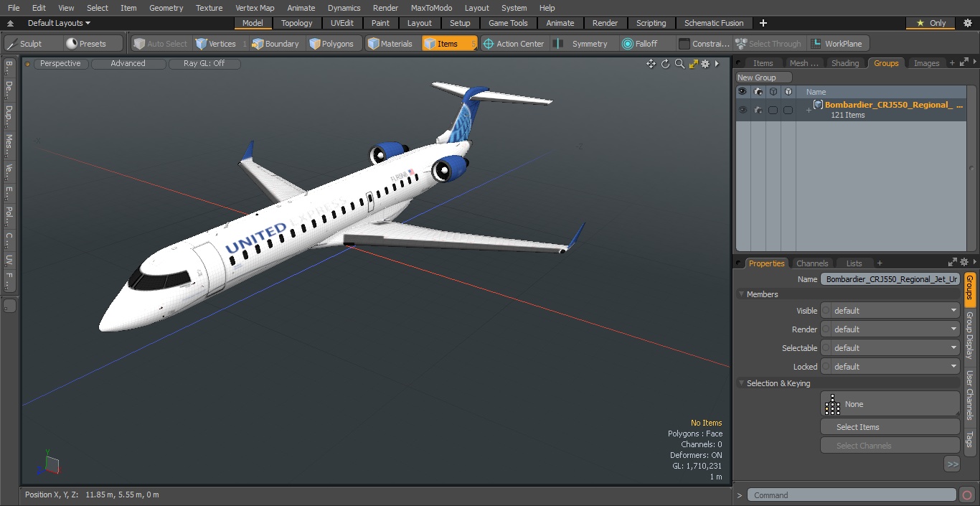This screenshot has width=980, height=506.
Task: Toggle the lock checkbox on Bombardier group row
Action: click(788, 110)
